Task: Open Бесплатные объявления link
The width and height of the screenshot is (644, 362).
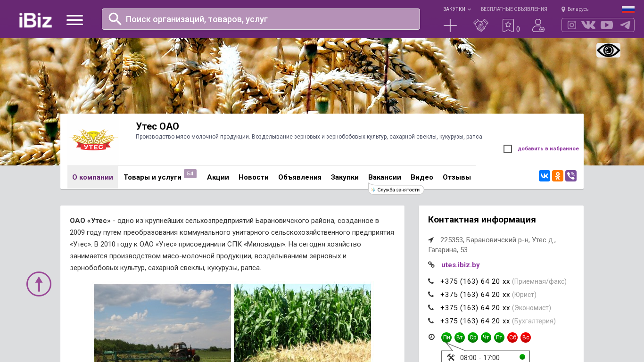Action: pos(514,9)
